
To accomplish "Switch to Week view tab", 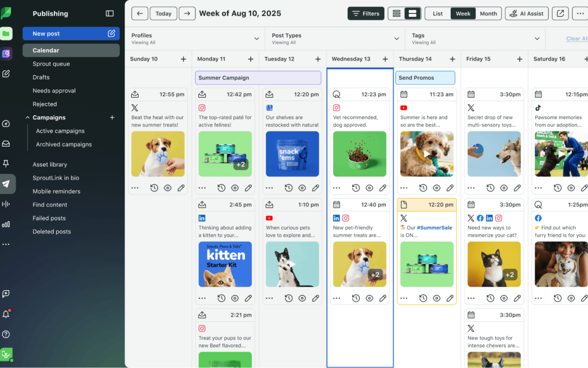I will [463, 14].
